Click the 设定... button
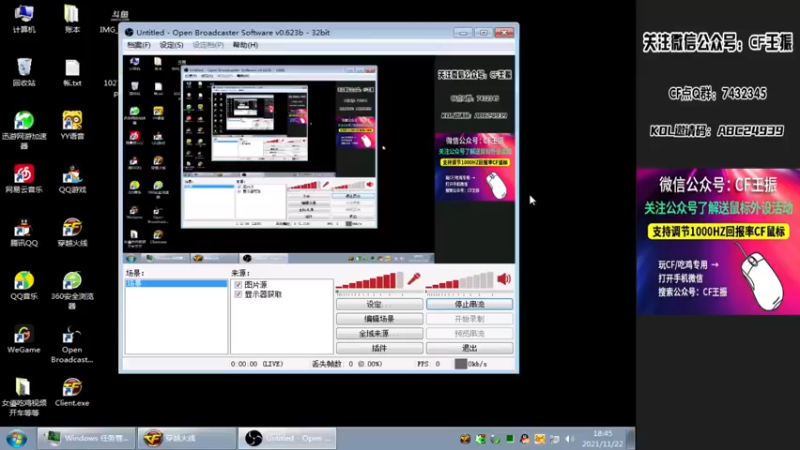 point(379,304)
